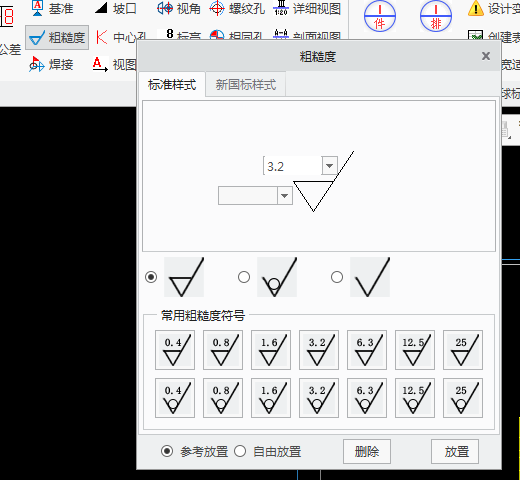The image size is (520, 480).
Task: Choose 自由放置 free placement option
Action: (x=268, y=452)
